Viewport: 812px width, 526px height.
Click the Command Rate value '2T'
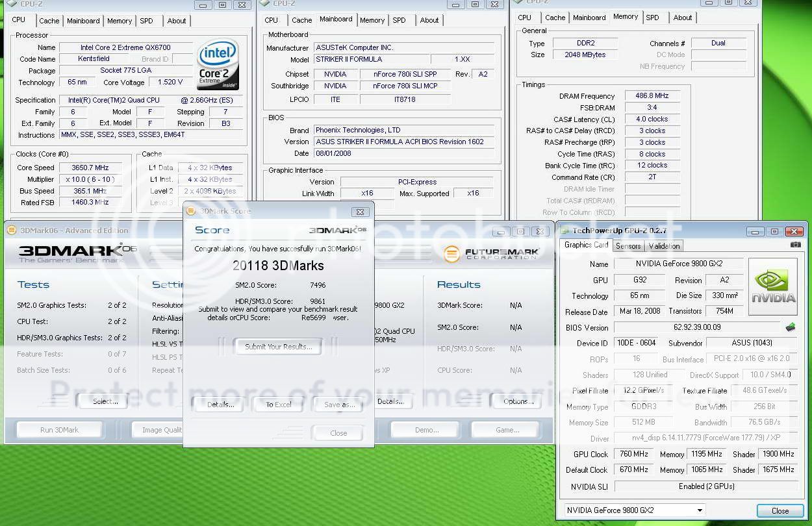(652, 177)
